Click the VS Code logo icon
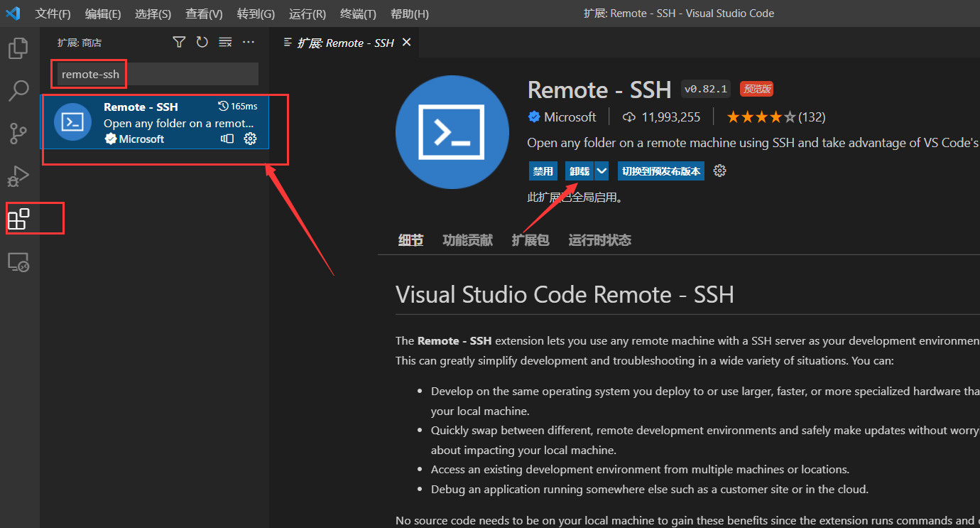The width and height of the screenshot is (980, 528). [13, 14]
